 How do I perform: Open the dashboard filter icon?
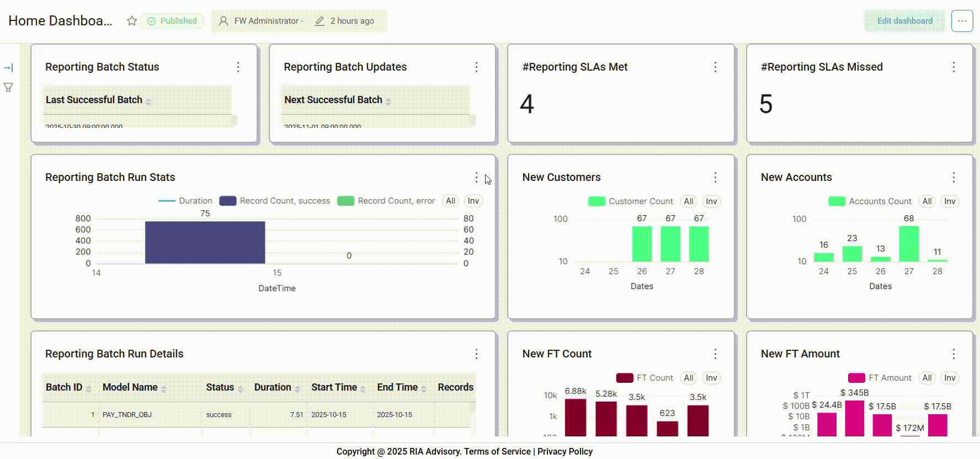8,87
